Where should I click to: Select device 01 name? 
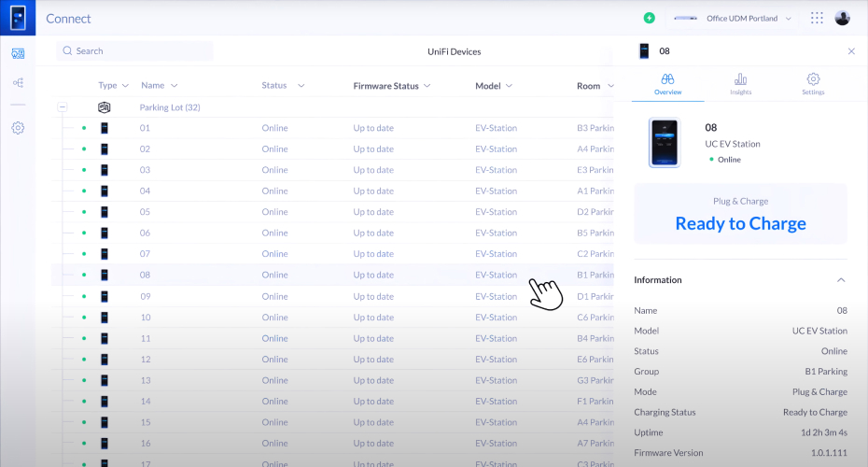click(x=145, y=128)
